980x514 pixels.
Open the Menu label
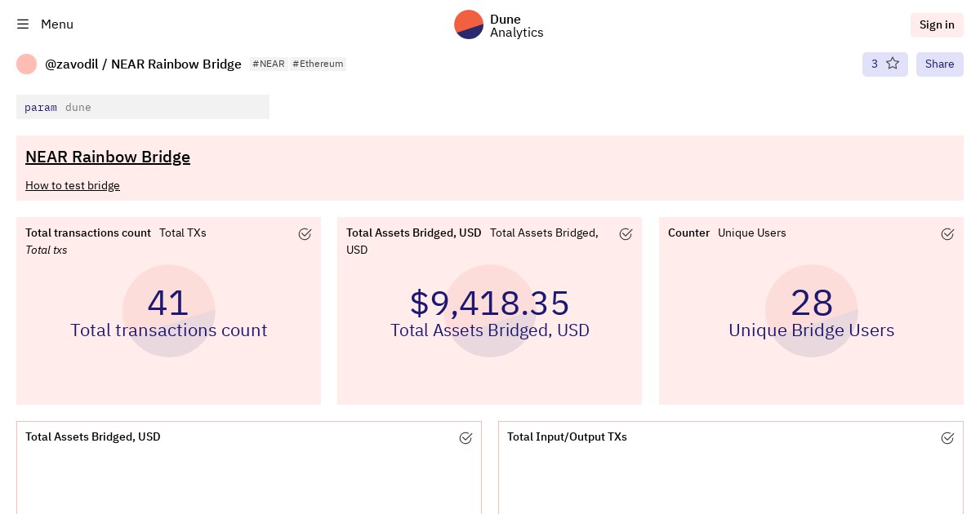tap(57, 24)
